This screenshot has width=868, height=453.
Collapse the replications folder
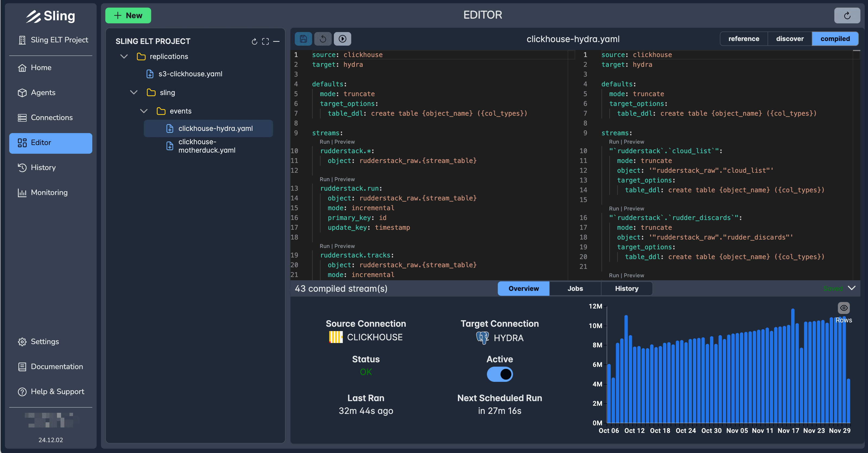pyautogui.click(x=124, y=56)
